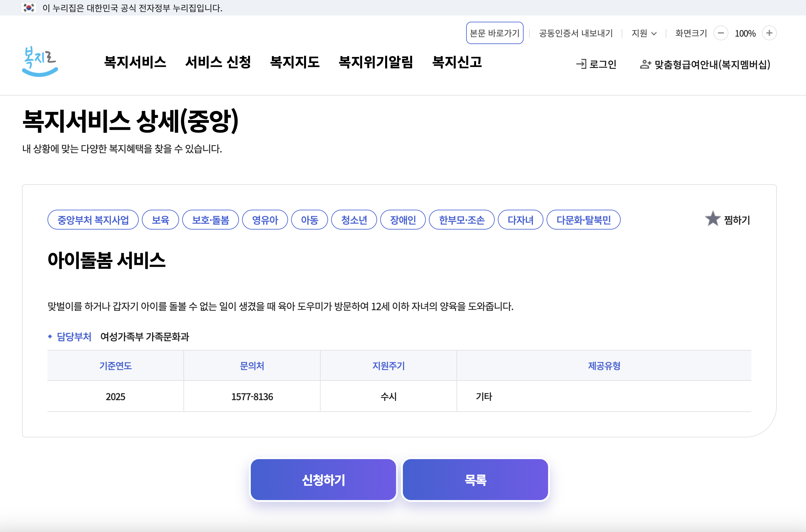Click the Korean flag icon in the top banner

coord(29,7)
